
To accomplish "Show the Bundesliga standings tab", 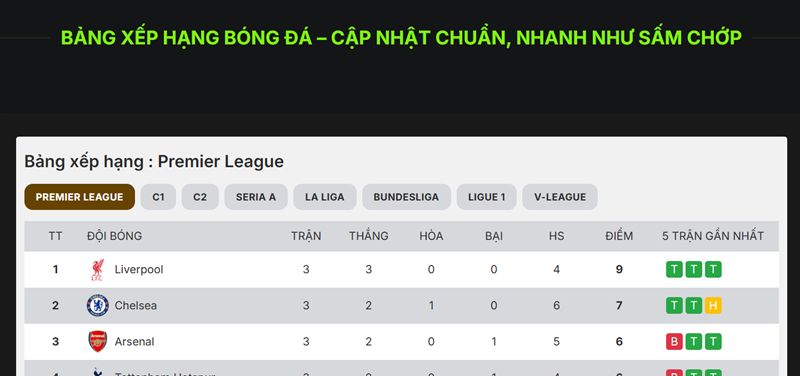I will pyautogui.click(x=406, y=197).
